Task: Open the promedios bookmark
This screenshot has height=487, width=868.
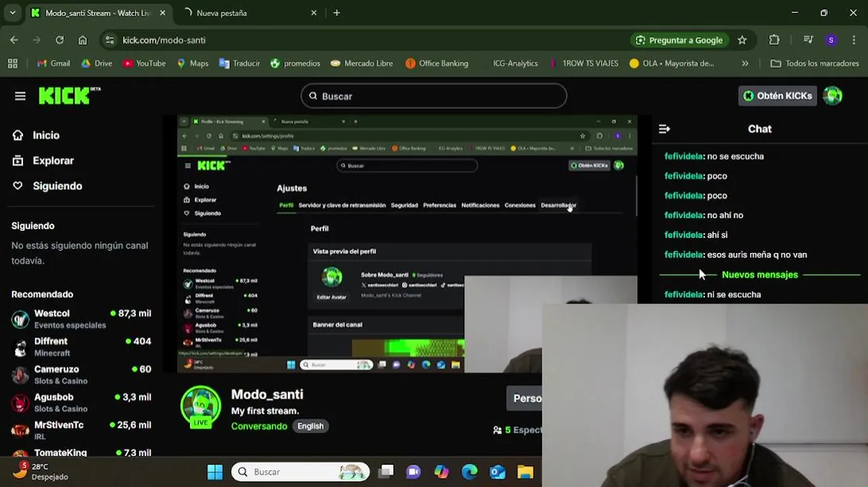Action: [x=295, y=63]
